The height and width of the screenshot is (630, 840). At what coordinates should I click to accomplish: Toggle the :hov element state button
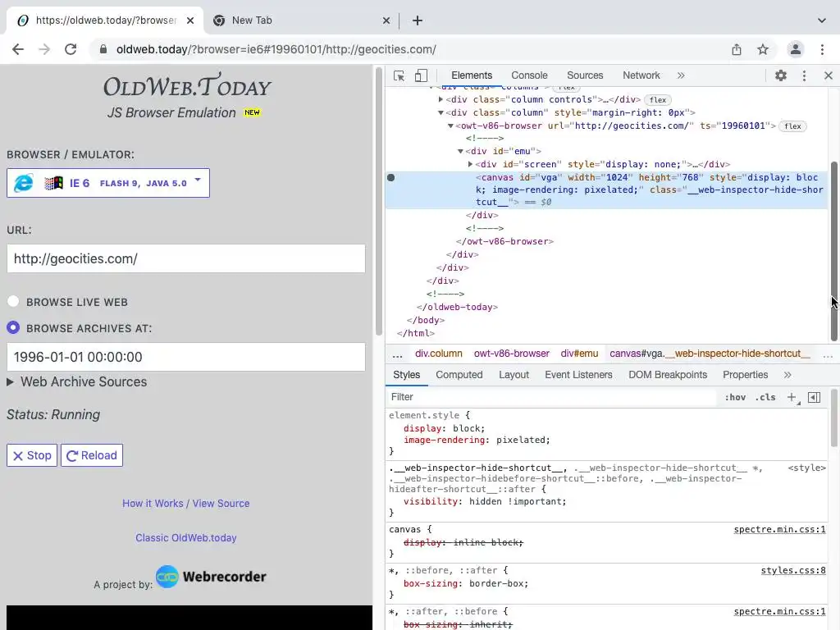(735, 397)
